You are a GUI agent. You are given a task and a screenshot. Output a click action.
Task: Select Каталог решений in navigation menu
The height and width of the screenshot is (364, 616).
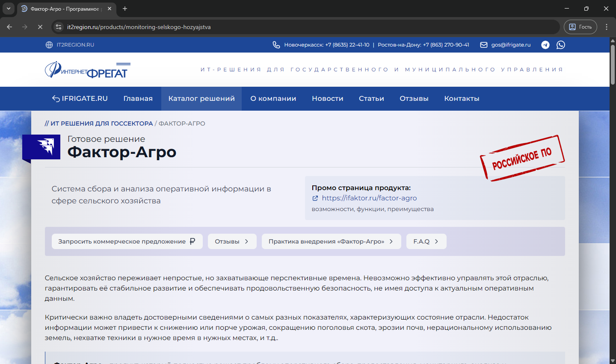click(201, 99)
